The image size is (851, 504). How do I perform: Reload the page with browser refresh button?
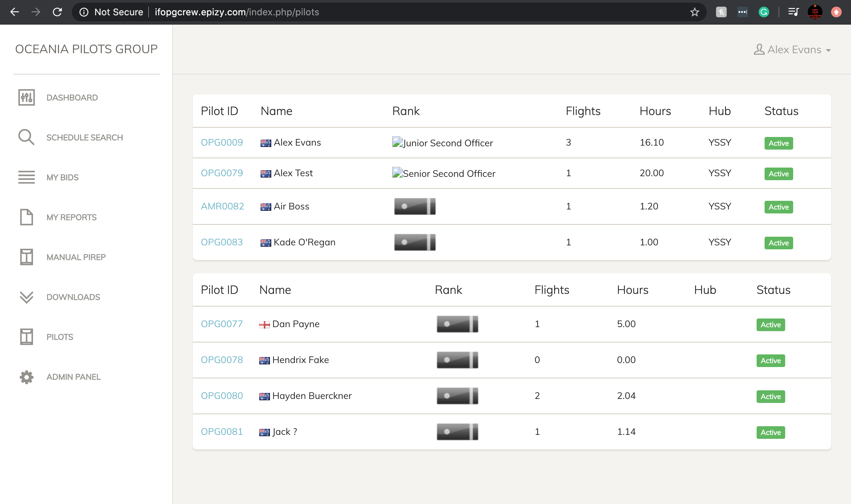57,12
